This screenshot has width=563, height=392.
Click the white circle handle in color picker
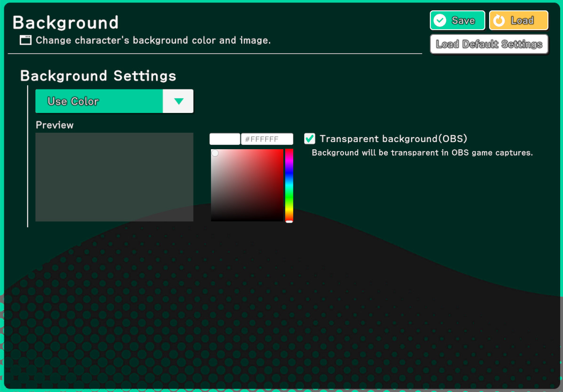(215, 153)
